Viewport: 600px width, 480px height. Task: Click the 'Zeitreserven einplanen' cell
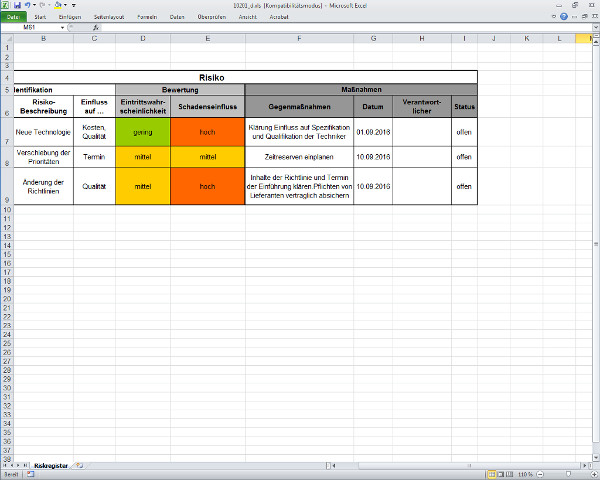pos(299,157)
